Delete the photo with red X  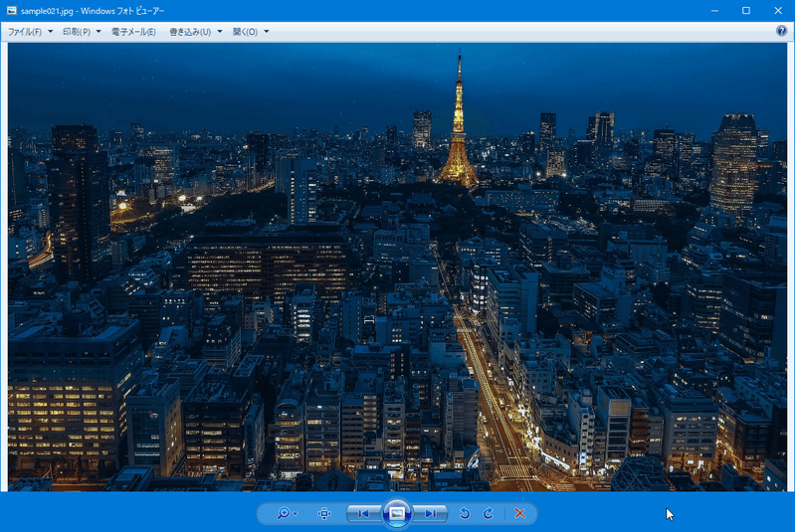(519, 514)
